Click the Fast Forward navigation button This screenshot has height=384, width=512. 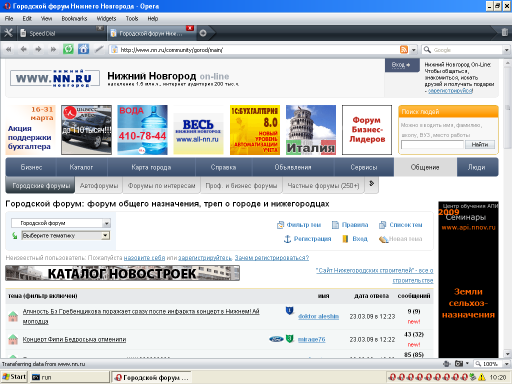tap(53, 50)
